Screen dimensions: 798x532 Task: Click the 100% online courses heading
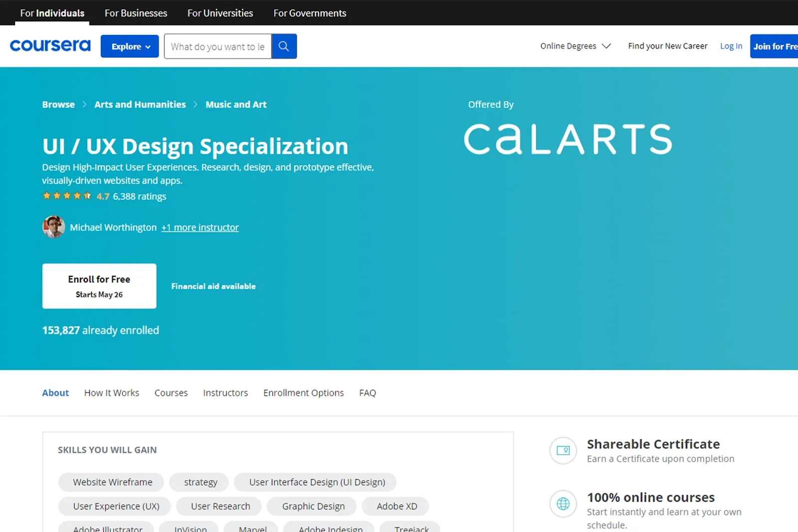click(x=651, y=497)
